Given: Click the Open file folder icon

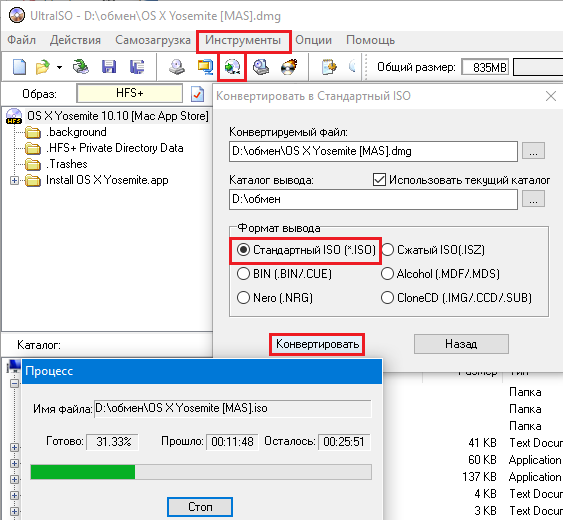Looking at the screenshot, I should (43, 67).
